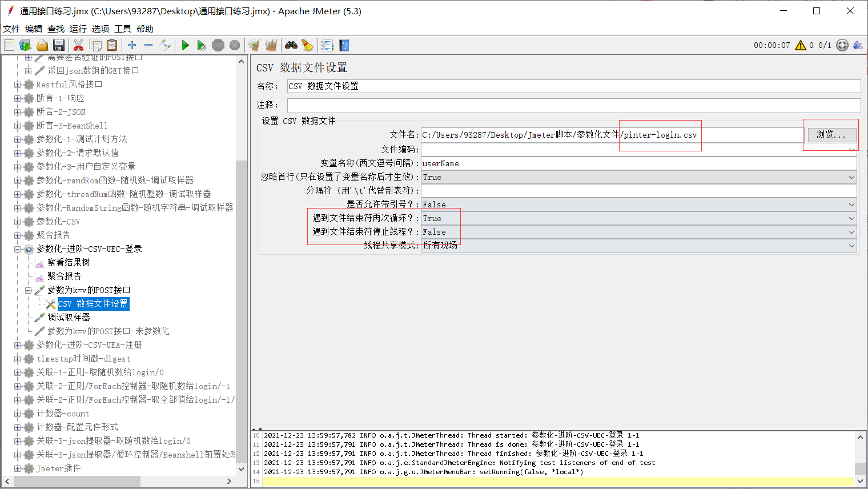Start the test with green play icon
868x489 pixels.
[x=185, y=45]
